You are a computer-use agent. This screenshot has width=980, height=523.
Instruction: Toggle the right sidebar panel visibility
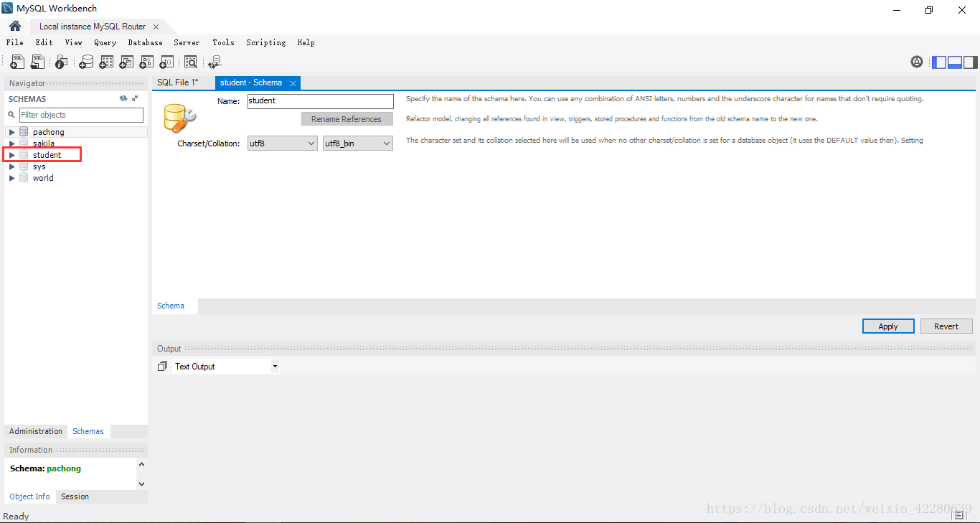click(971, 62)
